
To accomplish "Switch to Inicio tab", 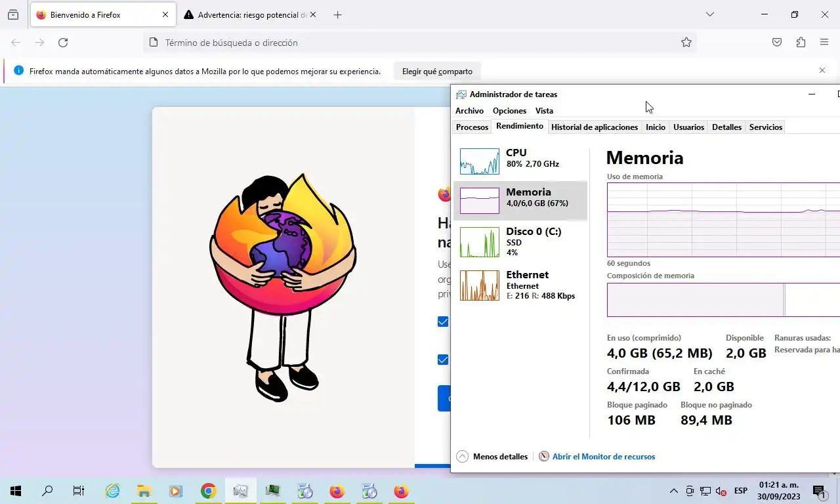I will [x=655, y=127].
